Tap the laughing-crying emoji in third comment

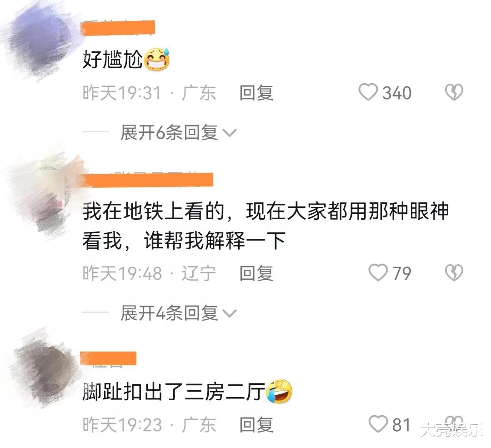[x=279, y=391]
